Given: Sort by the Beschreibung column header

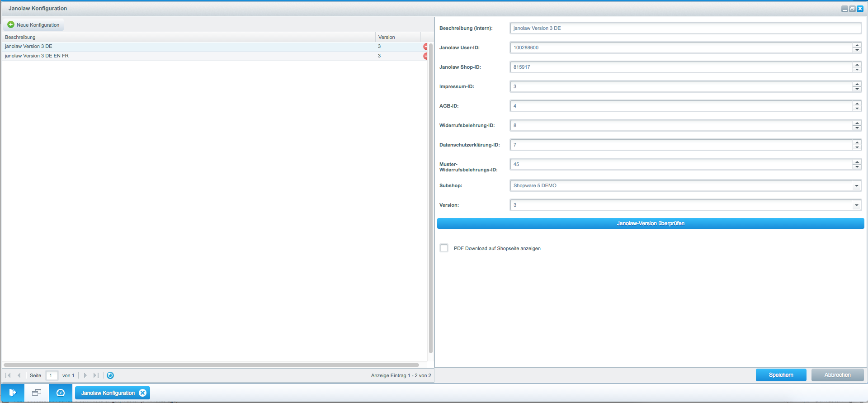Looking at the screenshot, I should [189, 37].
